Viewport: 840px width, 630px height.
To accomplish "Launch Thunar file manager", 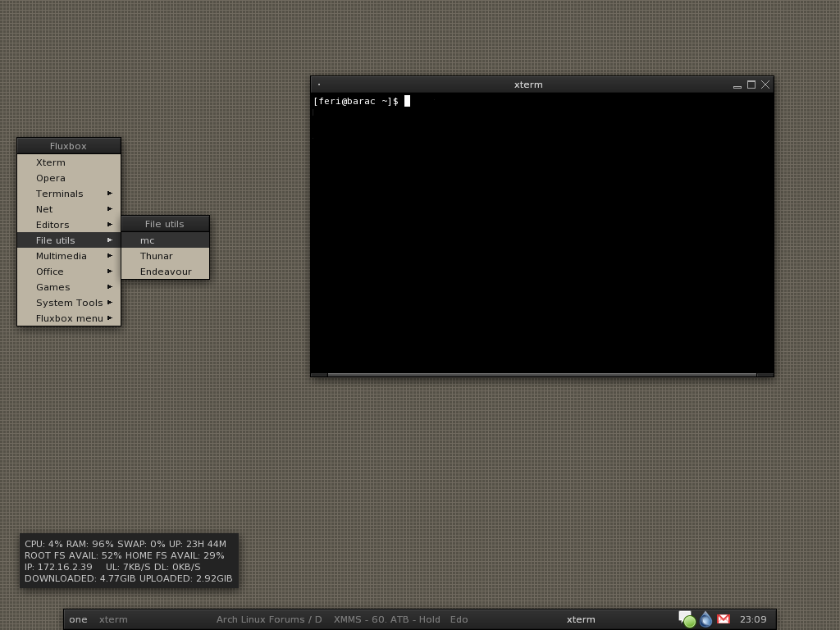I will tap(165, 256).
